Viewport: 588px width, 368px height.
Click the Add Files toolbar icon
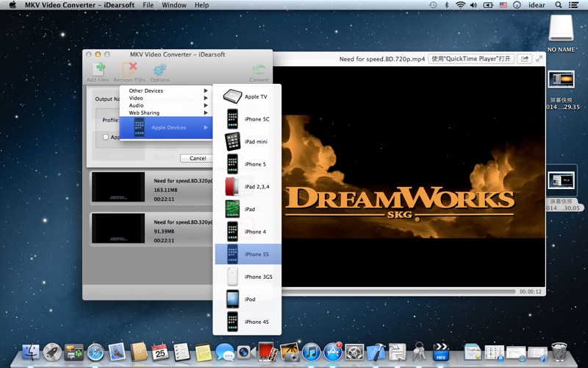click(x=98, y=72)
